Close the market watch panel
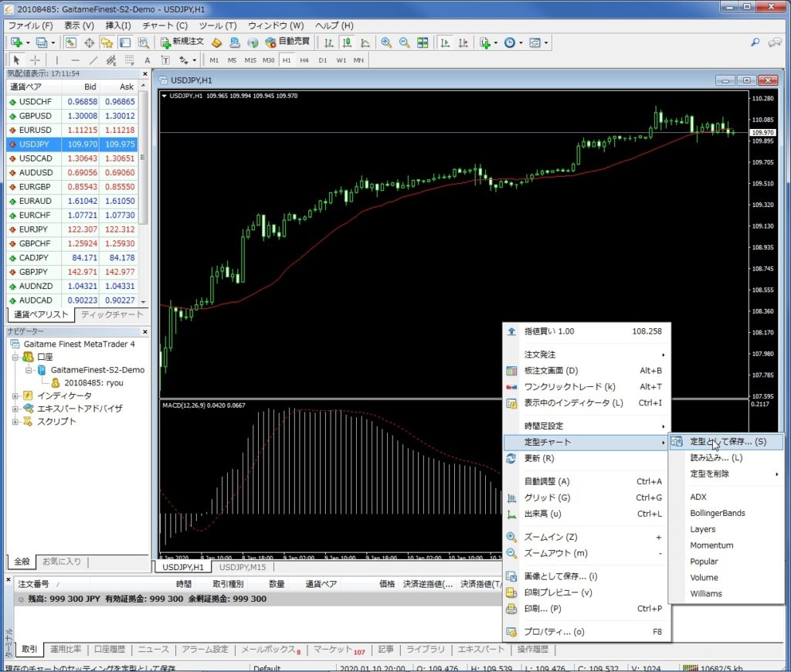 pyautogui.click(x=144, y=73)
